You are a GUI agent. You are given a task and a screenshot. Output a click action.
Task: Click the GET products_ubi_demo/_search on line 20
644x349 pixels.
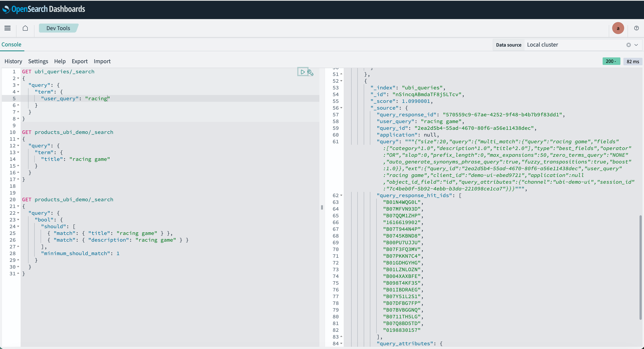(x=68, y=200)
